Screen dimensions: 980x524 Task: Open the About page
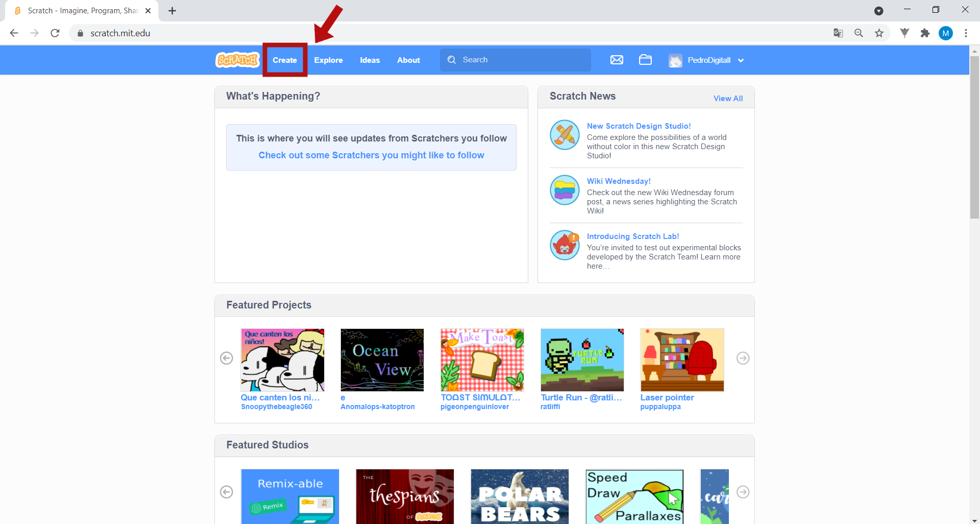(408, 60)
